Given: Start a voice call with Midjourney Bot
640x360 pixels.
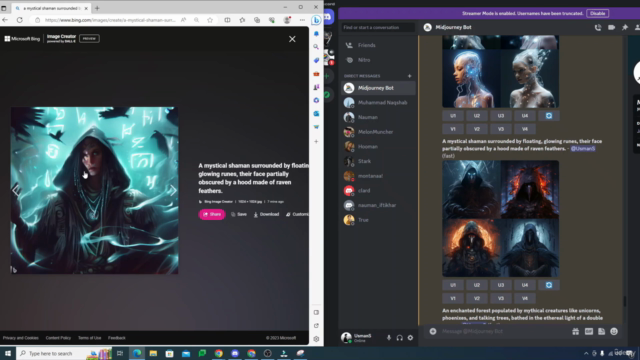Looking at the screenshot, I should pos(598,27).
